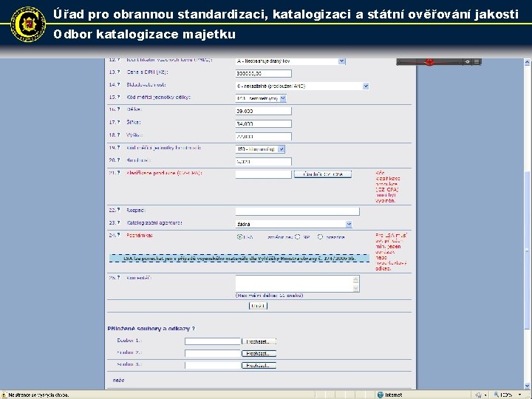Click Komentář textarea scroll down arrow
The width and height of the screenshot is (532, 399).
point(355,288)
